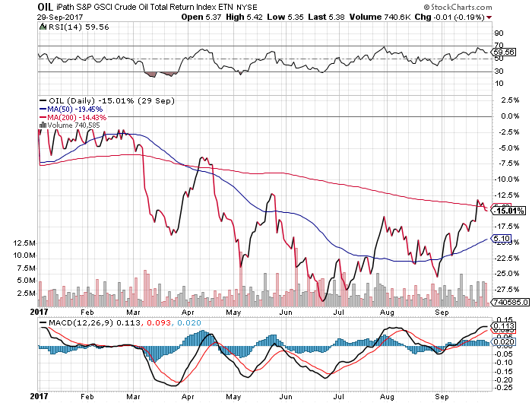This screenshot has width=532, height=403.
Task: Click the Volume 740,585 legend text
Action: click(x=74, y=125)
